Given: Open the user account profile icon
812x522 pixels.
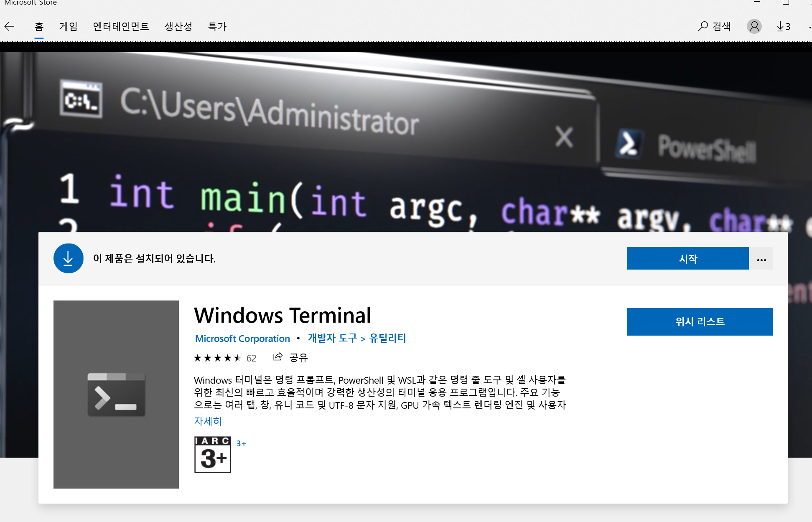Looking at the screenshot, I should click(x=754, y=27).
